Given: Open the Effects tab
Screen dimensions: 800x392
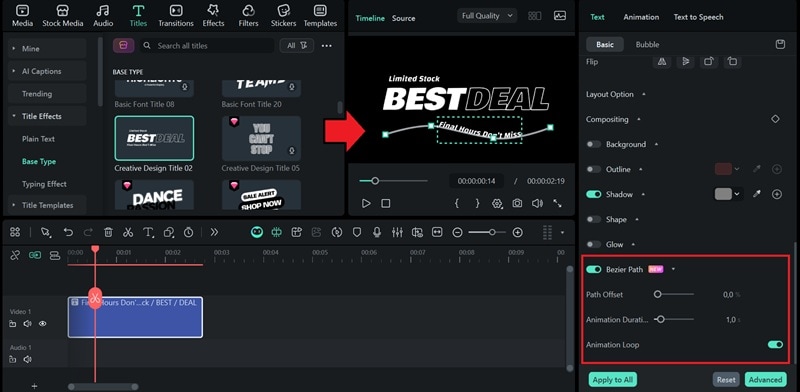Looking at the screenshot, I should (x=213, y=16).
